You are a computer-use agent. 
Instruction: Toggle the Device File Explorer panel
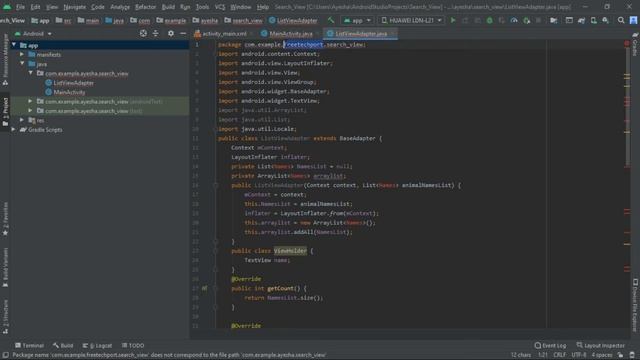pos(635,304)
